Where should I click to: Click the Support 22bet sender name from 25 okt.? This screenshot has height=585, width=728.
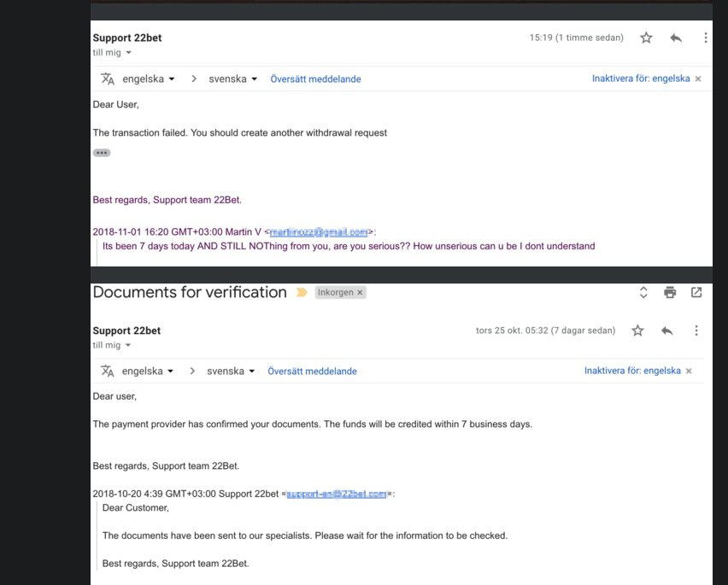point(126,331)
